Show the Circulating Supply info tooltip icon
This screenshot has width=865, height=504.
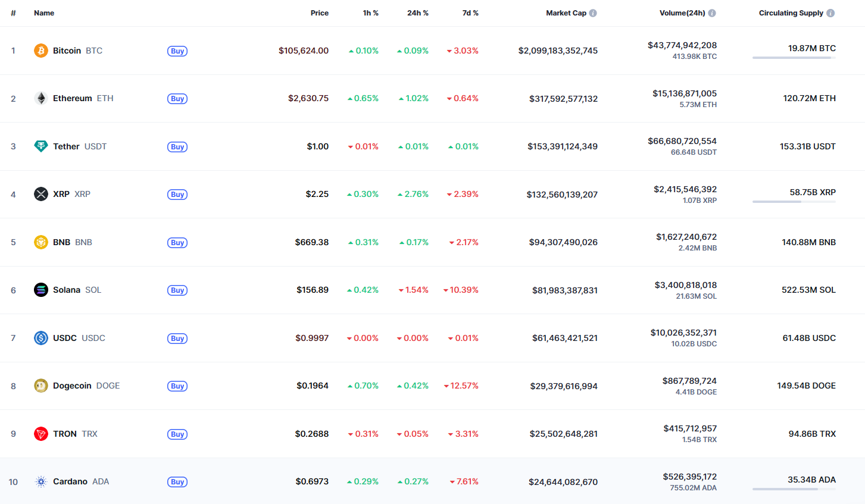pos(830,13)
